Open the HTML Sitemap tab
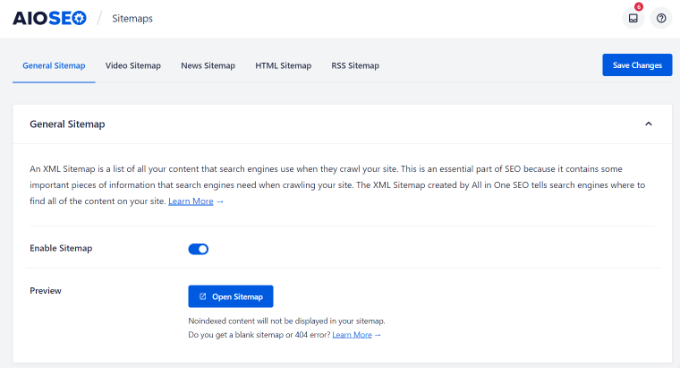This screenshot has width=680, height=368. (x=283, y=66)
